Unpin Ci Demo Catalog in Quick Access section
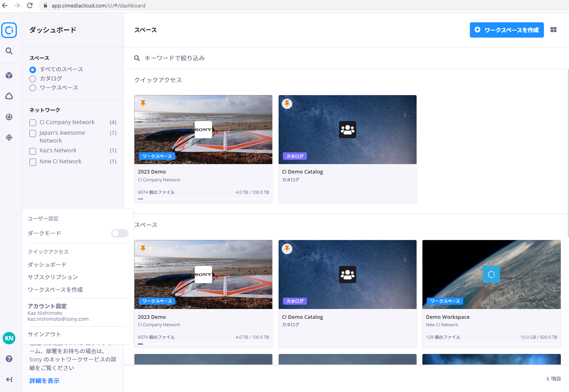The width and height of the screenshot is (569, 392). [x=287, y=103]
